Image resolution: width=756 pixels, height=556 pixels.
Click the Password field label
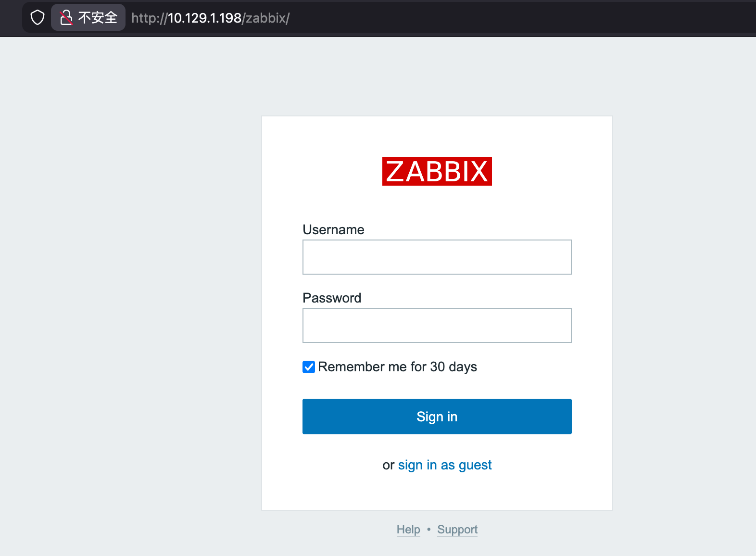(x=332, y=298)
